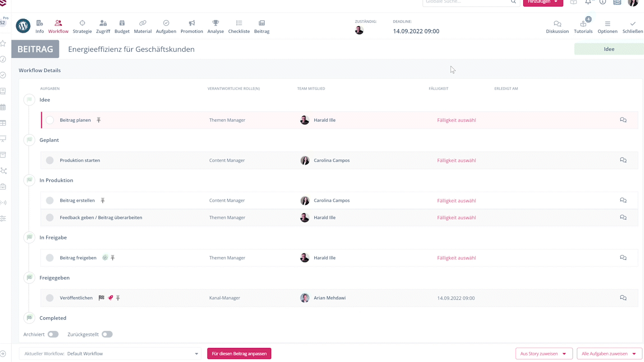The height and width of the screenshot is (362, 644).
Task: Open comments for Beitrag planen task
Action: tap(623, 120)
